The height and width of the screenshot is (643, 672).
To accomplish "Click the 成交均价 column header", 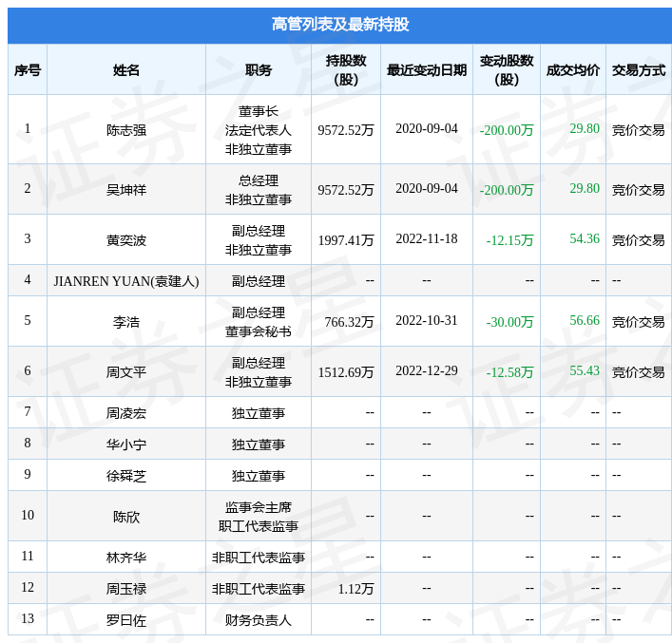I will tap(573, 70).
